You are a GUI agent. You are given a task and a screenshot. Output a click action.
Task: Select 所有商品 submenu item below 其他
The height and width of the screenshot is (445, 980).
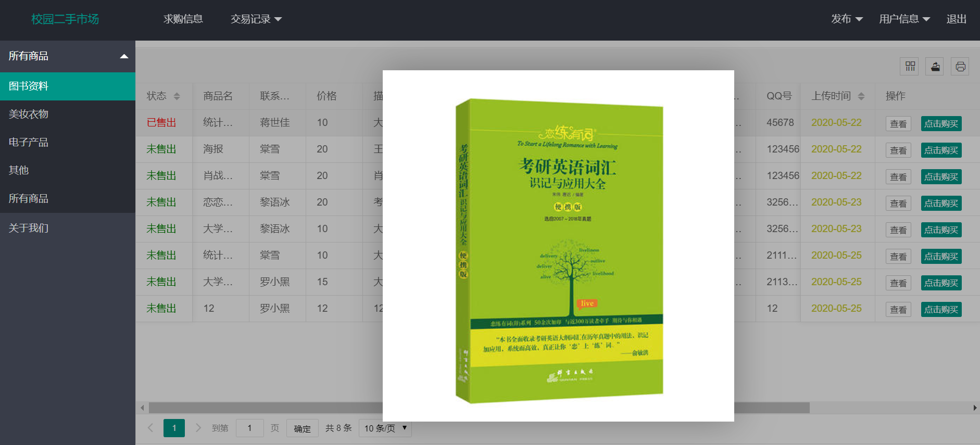coord(68,199)
